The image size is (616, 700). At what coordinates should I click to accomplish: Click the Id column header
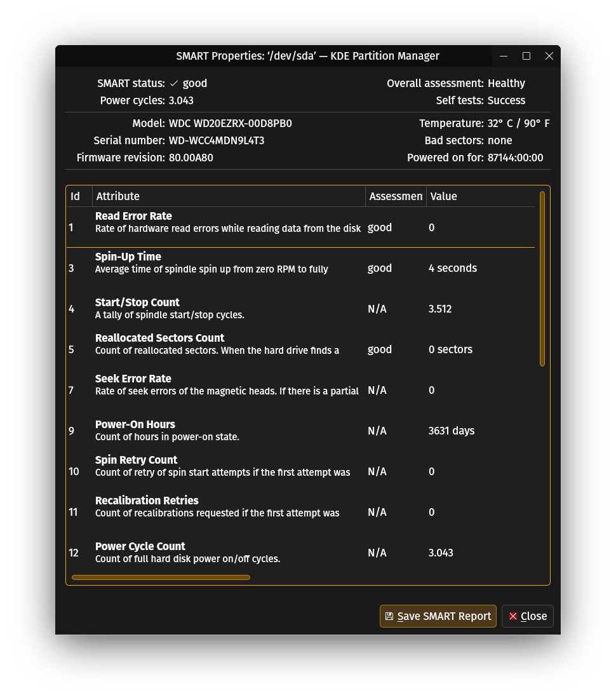79,196
